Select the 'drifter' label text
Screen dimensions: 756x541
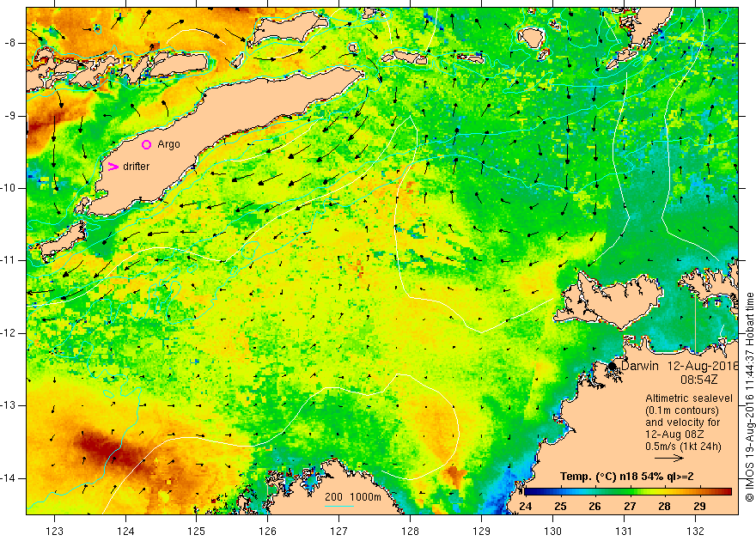(x=136, y=167)
